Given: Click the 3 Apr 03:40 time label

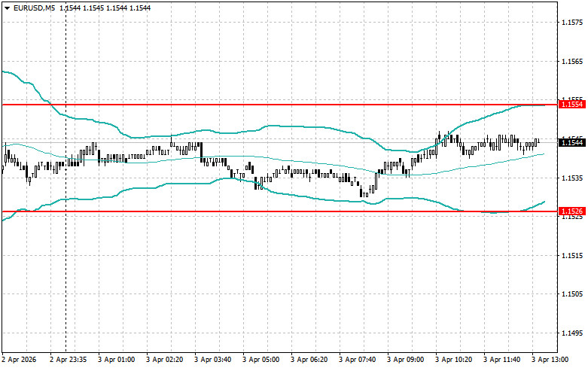Looking at the screenshot, I should click(213, 360).
